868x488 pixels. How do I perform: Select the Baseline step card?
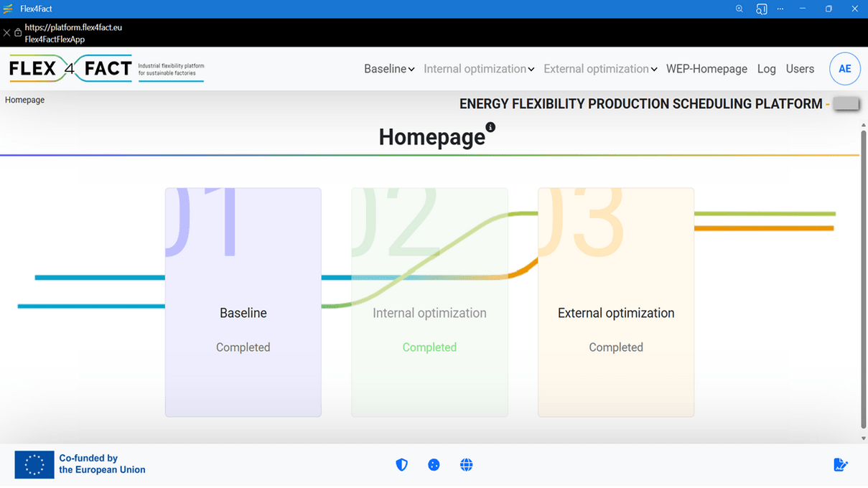243,302
